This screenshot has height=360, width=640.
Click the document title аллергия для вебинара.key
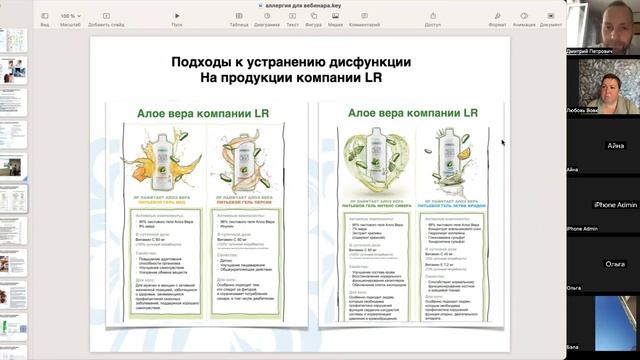tap(302, 6)
